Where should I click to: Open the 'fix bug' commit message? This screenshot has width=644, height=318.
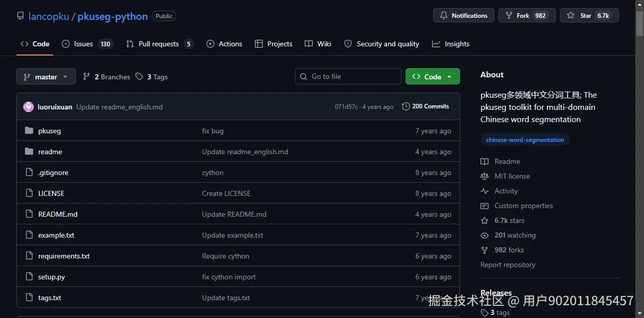212,131
